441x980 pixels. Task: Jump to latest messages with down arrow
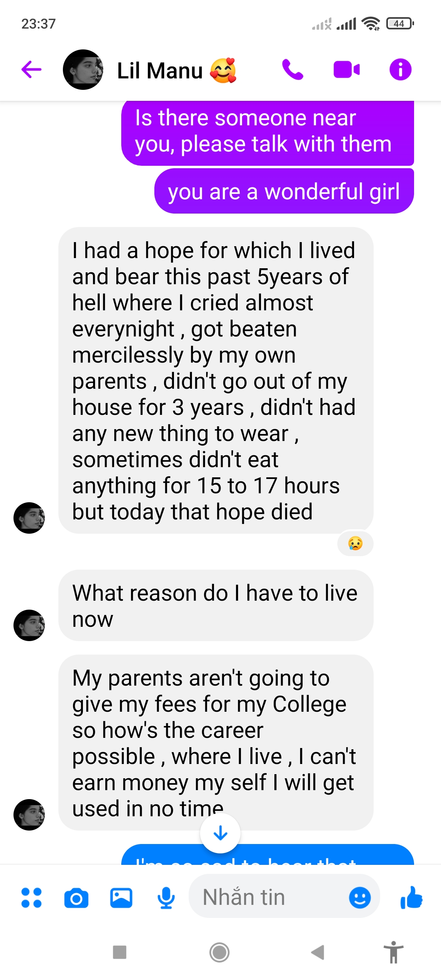pyautogui.click(x=220, y=833)
